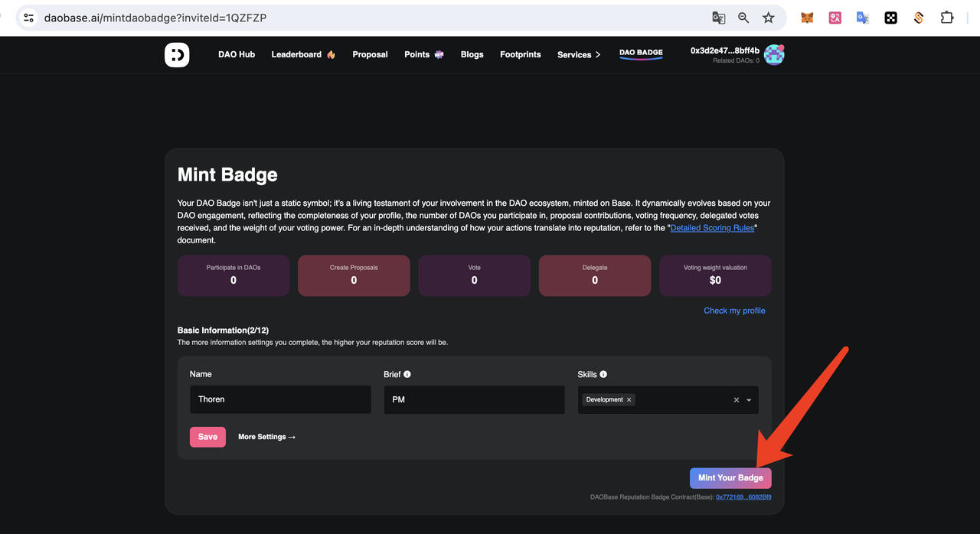Click the info icon beside Skills
Viewport: 980px width, 534px height.
pyautogui.click(x=603, y=374)
